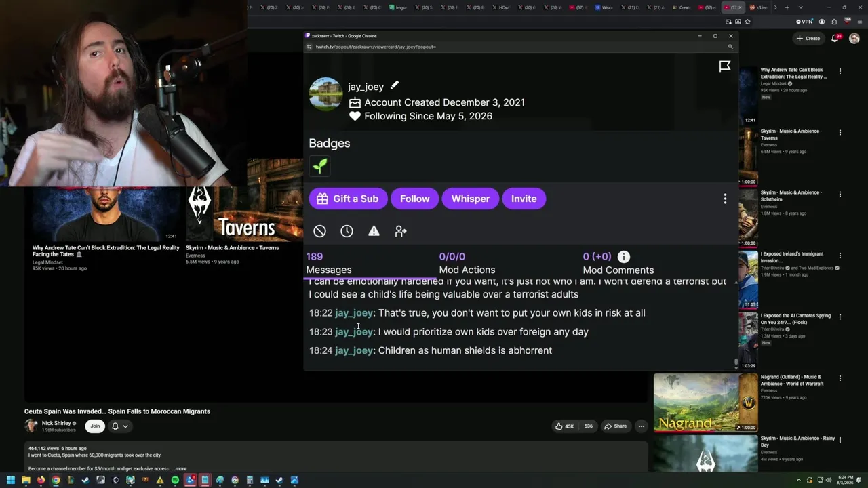Image resolution: width=868 pixels, height=488 pixels.
Task: Click the zoom magnifier in popout address bar
Action: pyautogui.click(x=730, y=47)
